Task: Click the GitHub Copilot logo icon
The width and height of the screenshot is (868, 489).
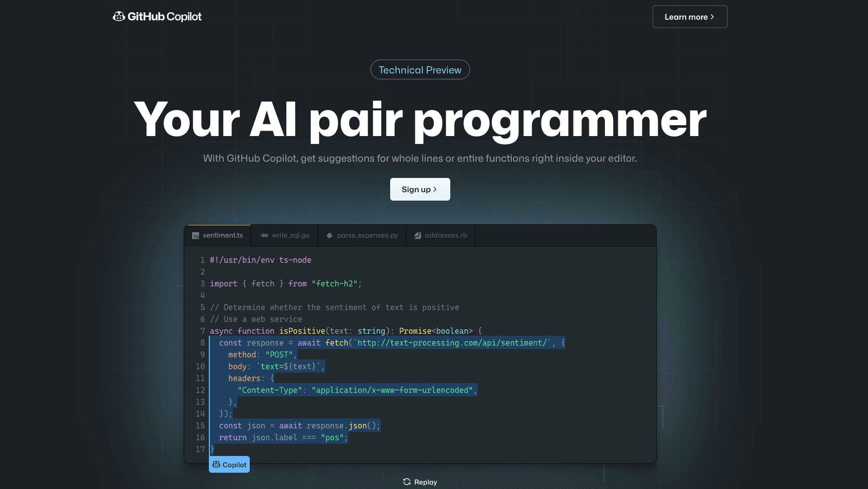Action: [x=119, y=17]
